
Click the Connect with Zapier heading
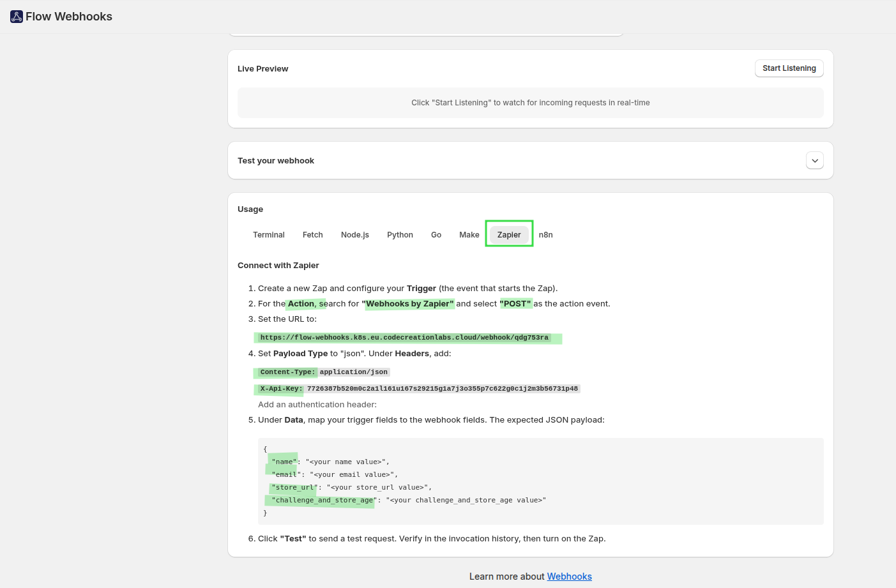pyautogui.click(x=278, y=266)
